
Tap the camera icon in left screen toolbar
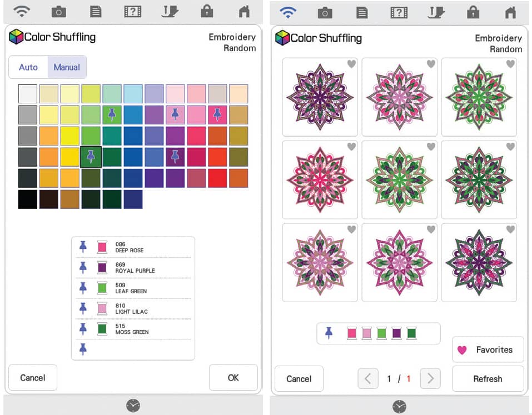point(59,12)
